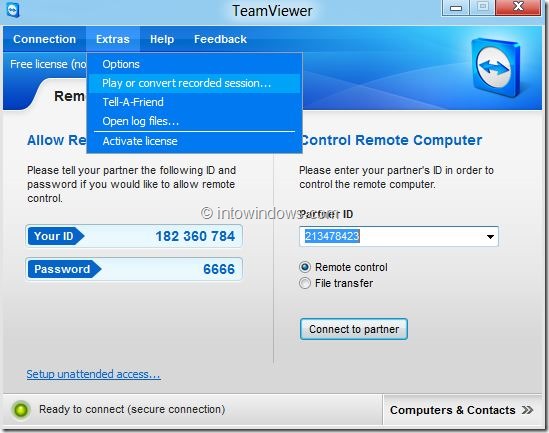Click the TeamViewer title bar icon
The width and height of the screenshot is (549, 433).
click(x=13, y=9)
